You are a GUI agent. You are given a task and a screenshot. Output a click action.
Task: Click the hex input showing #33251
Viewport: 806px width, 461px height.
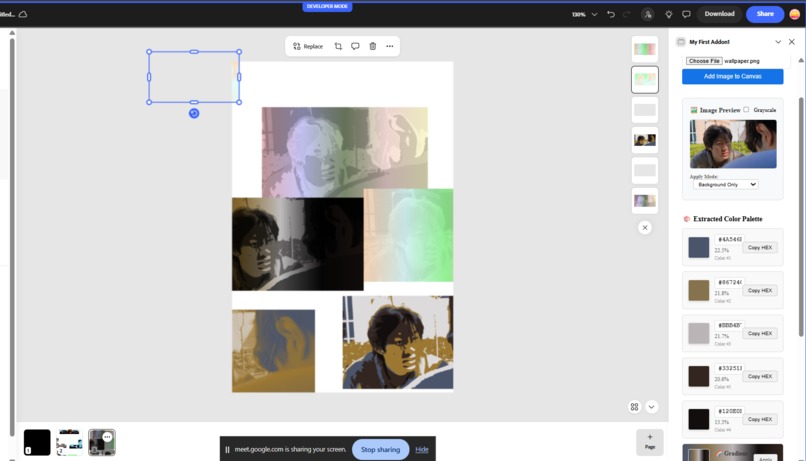[x=728, y=368]
